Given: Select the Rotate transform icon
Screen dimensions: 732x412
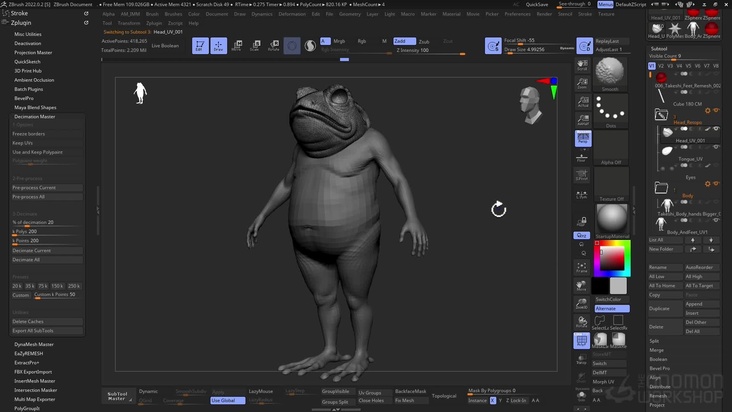Looking at the screenshot, I should click(273, 46).
